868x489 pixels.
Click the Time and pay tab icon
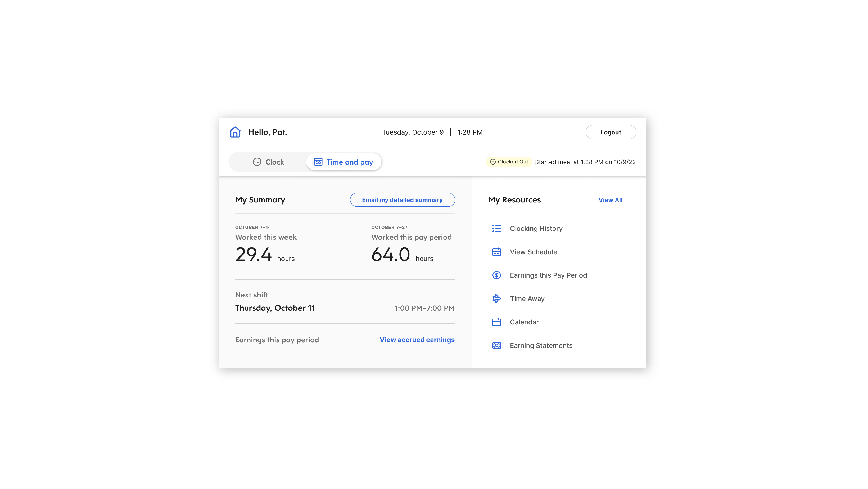tap(318, 162)
